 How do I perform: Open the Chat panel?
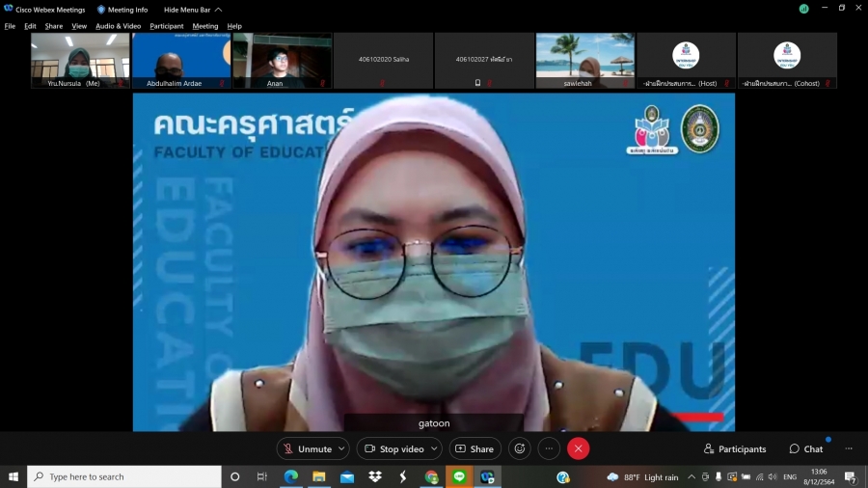click(x=806, y=448)
